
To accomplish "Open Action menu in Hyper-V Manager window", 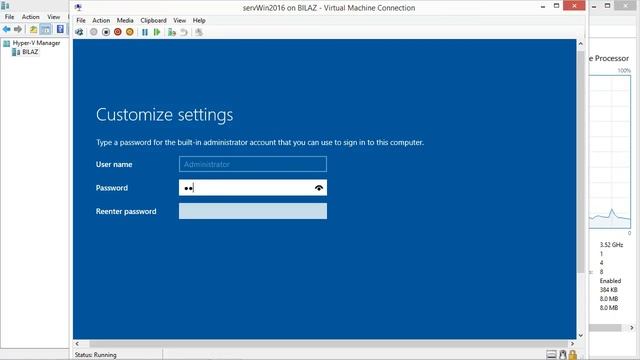I will [x=31, y=17].
